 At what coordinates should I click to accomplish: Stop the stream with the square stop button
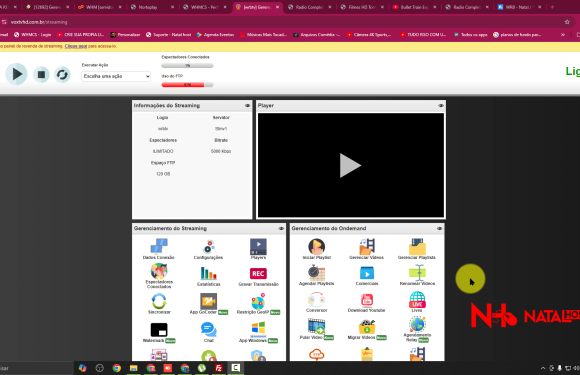(41, 75)
